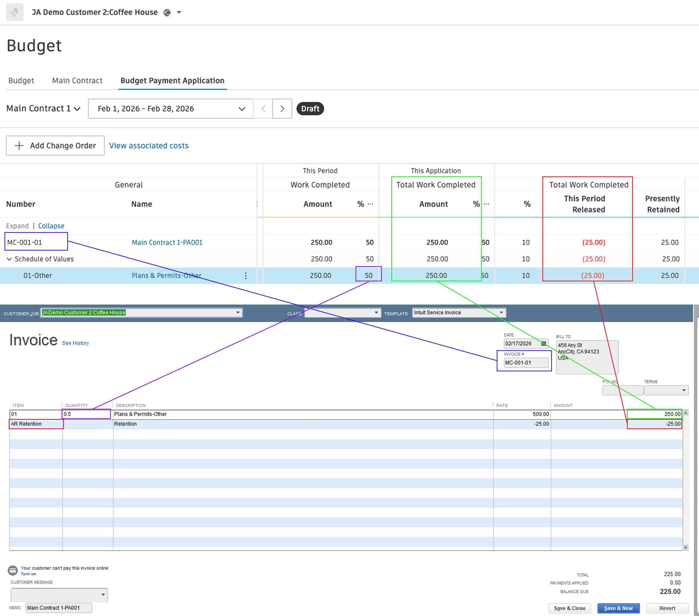Image resolution: width=699 pixels, height=616 pixels.
Task: Click the globe icon beside the customer name
Action: coord(167,13)
